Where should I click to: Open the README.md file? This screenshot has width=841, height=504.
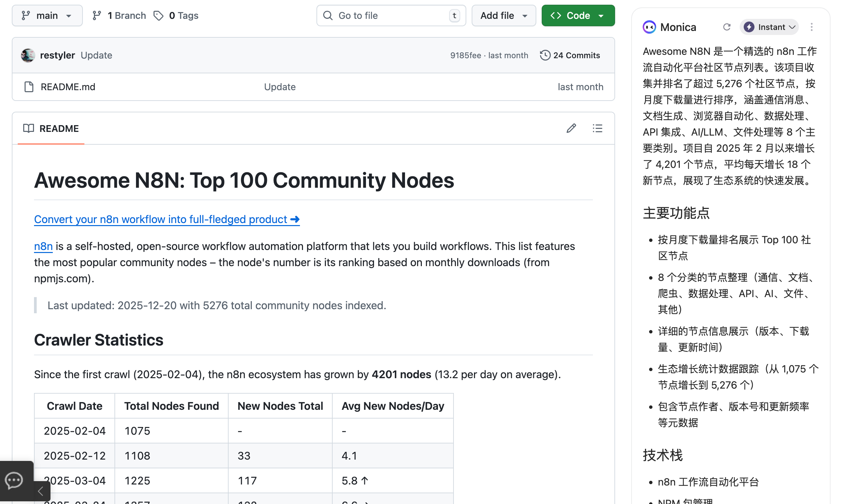(x=68, y=87)
